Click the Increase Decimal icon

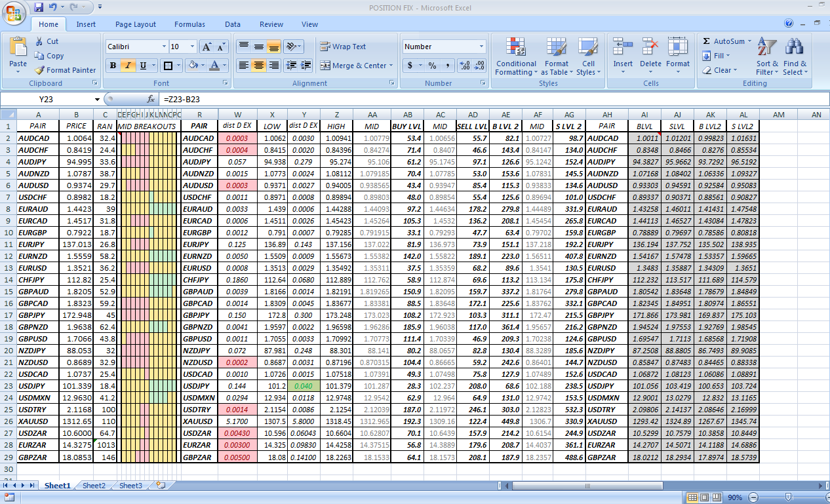tap(464, 66)
